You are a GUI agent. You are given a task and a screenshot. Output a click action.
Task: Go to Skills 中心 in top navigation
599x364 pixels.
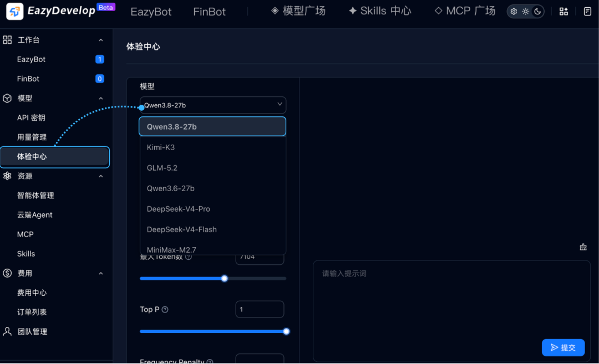coord(380,11)
